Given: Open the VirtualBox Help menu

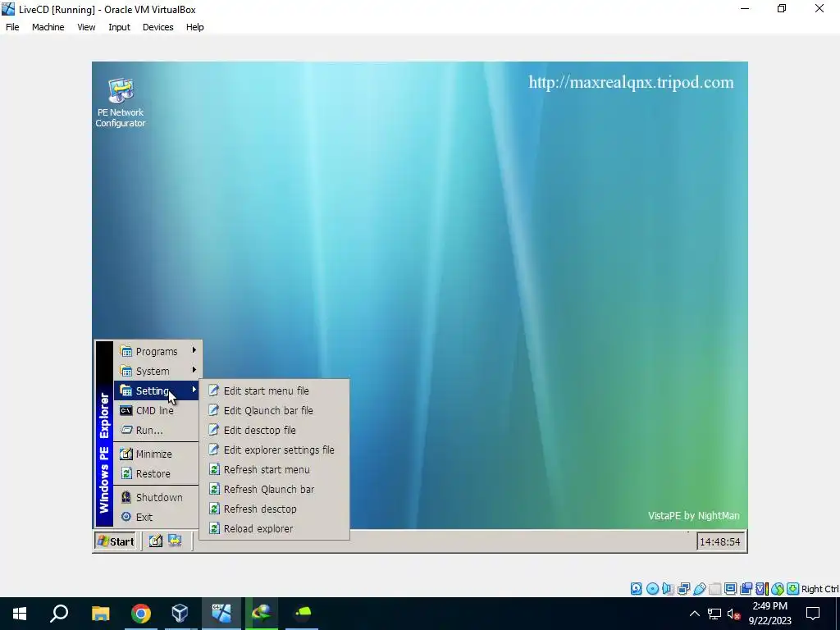Looking at the screenshot, I should [x=195, y=27].
